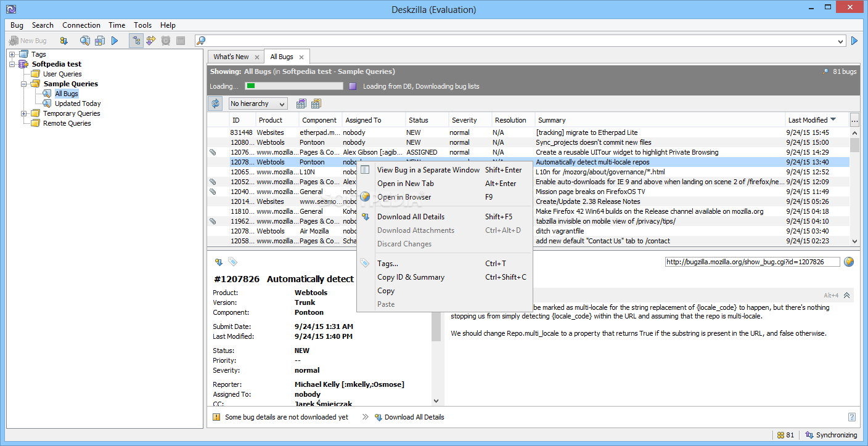
Task: Click the New Bug toolbar button
Action: click(28, 41)
